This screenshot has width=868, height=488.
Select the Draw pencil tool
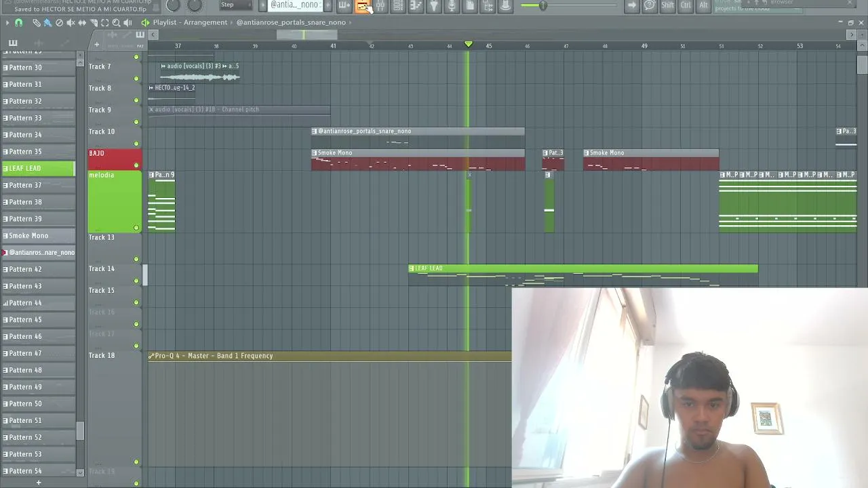pyautogui.click(x=37, y=22)
